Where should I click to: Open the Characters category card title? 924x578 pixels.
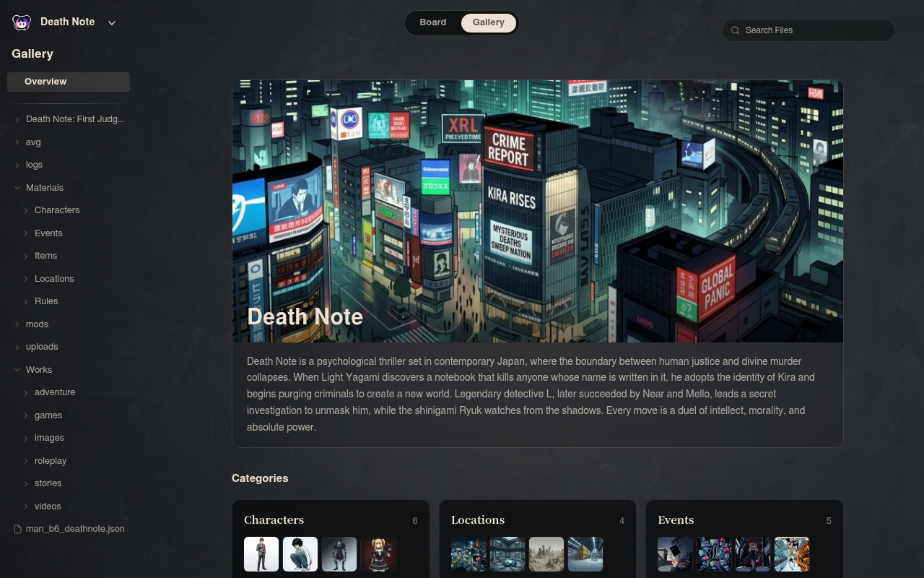pyautogui.click(x=274, y=520)
